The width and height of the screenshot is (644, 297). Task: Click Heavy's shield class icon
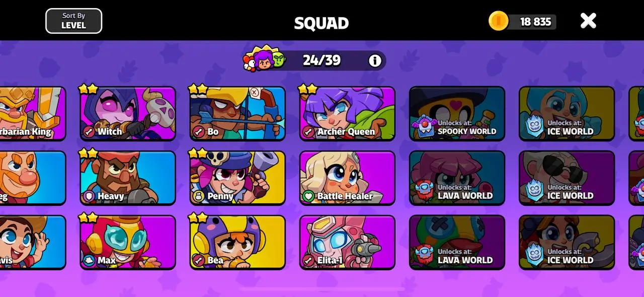89,196
